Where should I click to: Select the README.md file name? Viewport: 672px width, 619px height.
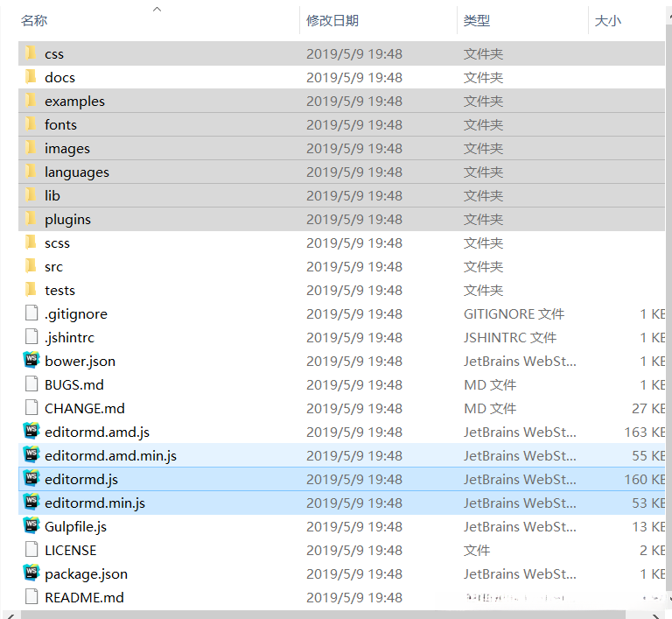coord(84,598)
